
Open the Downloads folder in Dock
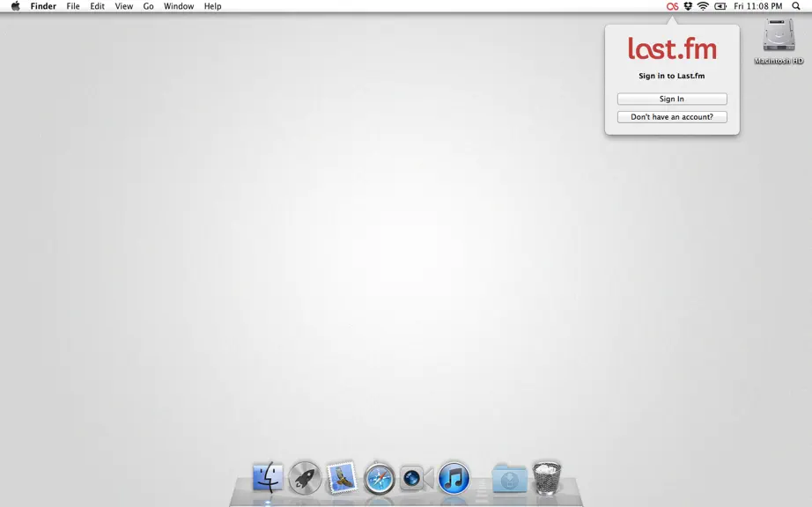pos(509,479)
